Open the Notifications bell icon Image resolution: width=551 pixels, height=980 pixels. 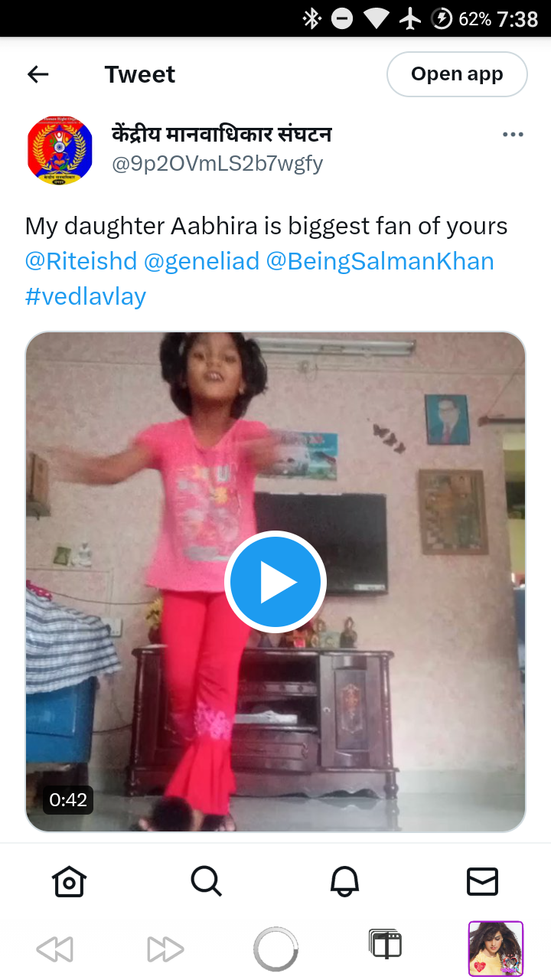pos(344,881)
